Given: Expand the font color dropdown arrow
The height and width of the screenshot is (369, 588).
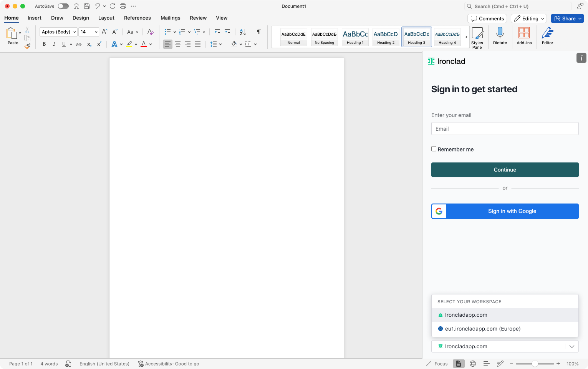Looking at the screenshot, I should [151, 45].
